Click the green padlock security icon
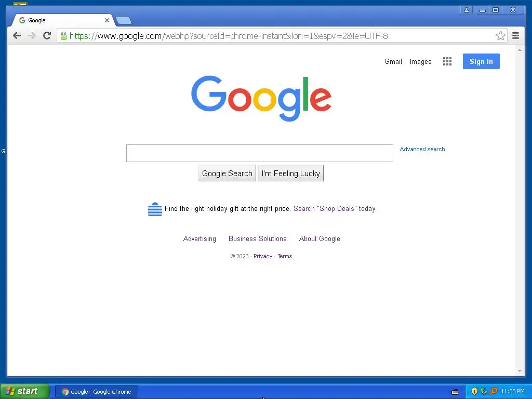The image size is (532, 399). [x=63, y=36]
